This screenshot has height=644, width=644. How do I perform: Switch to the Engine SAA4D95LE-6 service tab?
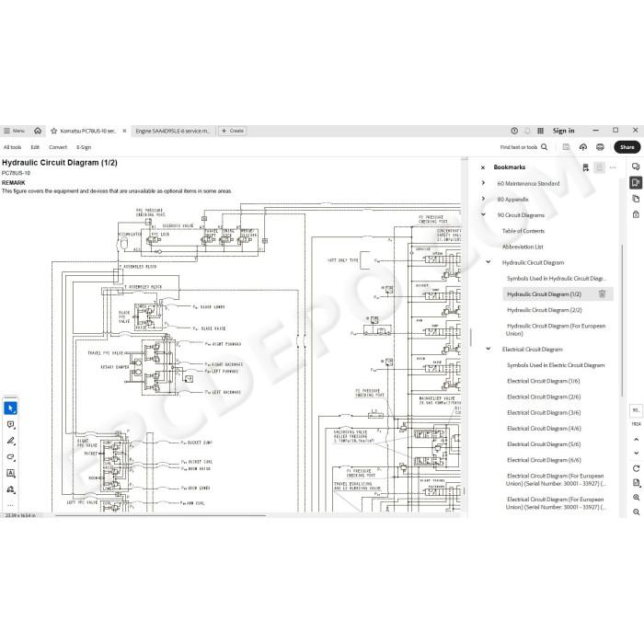[173, 131]
